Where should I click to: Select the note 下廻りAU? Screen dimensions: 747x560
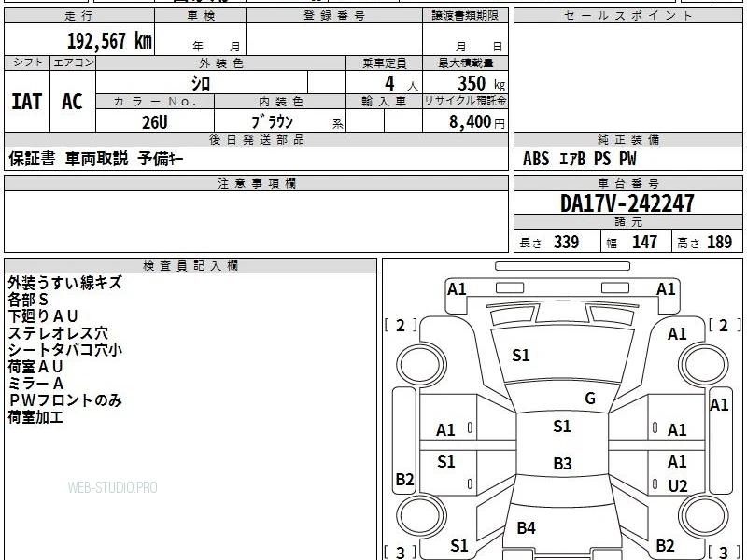42,316
